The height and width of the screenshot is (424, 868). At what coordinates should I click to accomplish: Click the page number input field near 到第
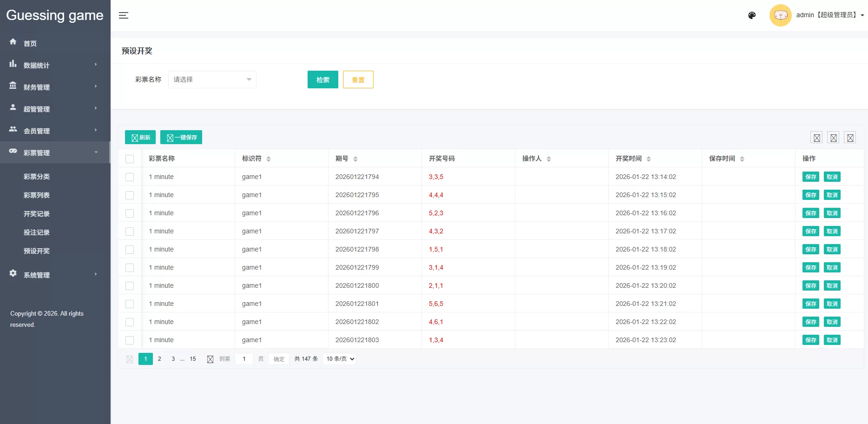[244, 358]
